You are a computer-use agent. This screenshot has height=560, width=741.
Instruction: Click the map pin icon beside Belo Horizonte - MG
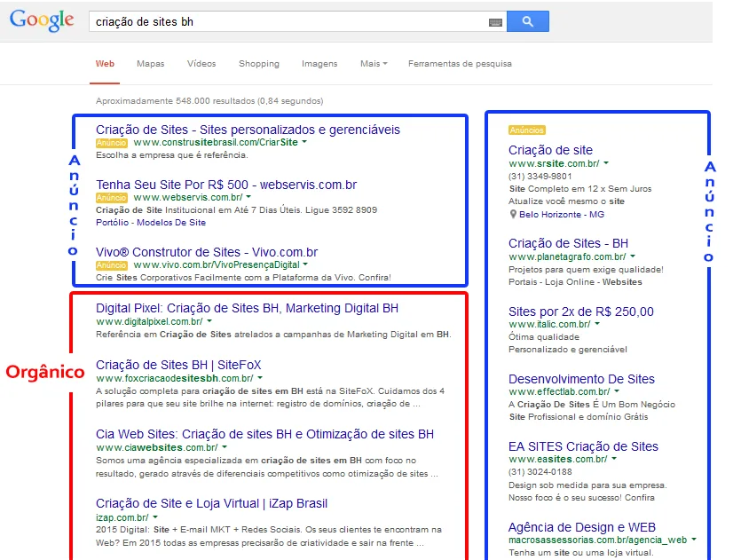513,215
